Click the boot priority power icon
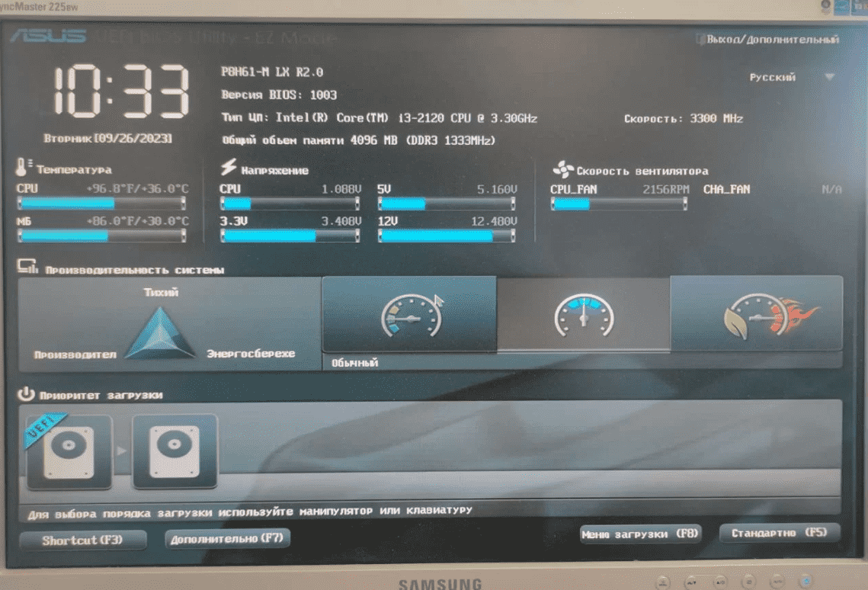This screenshot has height=590, width=868. (x=26, y=393)
